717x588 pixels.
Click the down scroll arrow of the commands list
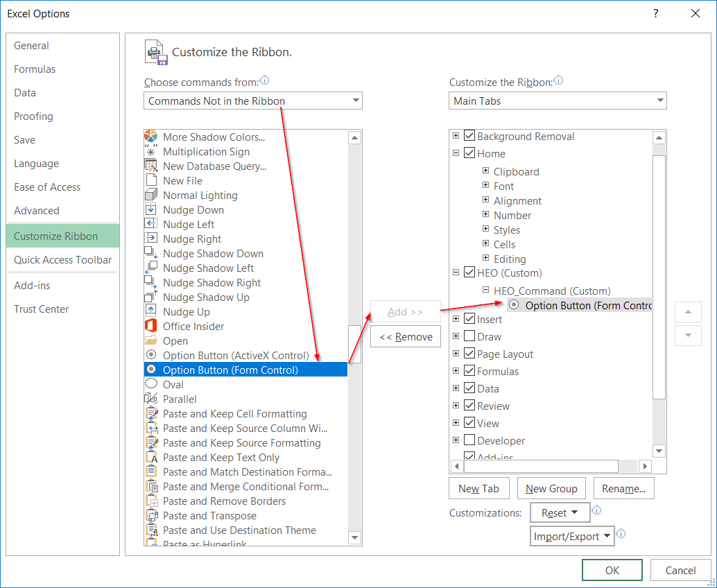(354, 537)
